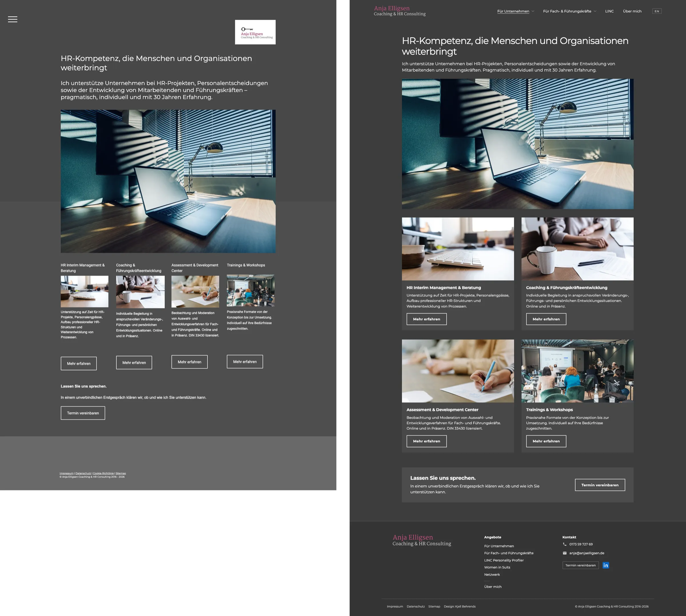The image size is (686, 616).
Task: Open the Für Fach- & Führungskräfte nav item
Action: pyautogui.click(x=567, y=11)
